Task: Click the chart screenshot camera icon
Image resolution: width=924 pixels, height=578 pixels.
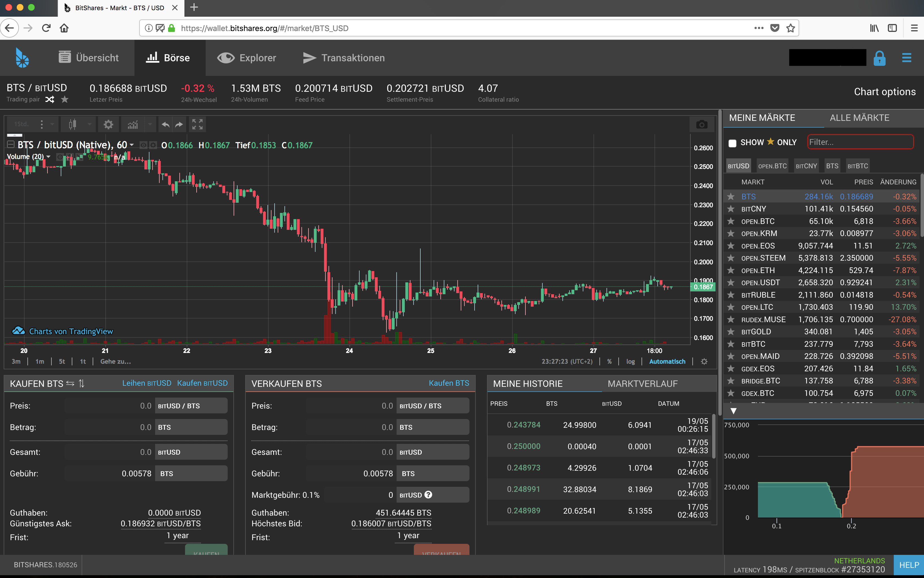Action: [701, 125]
